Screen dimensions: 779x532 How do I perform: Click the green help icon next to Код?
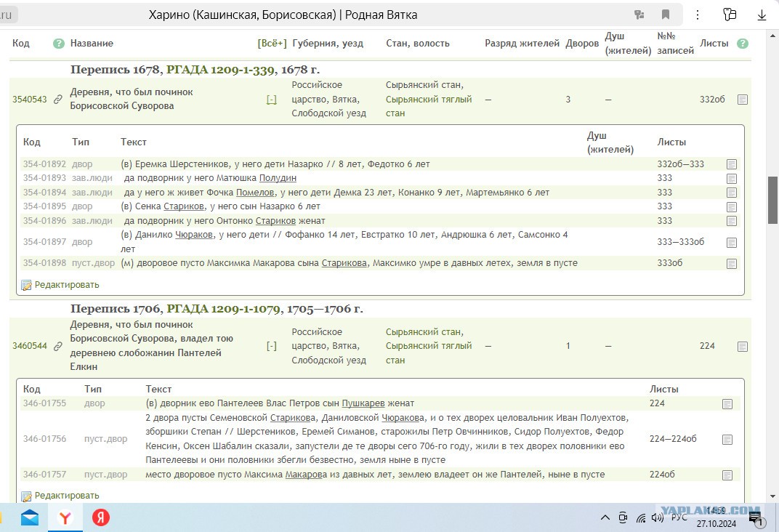coord(59,44)
